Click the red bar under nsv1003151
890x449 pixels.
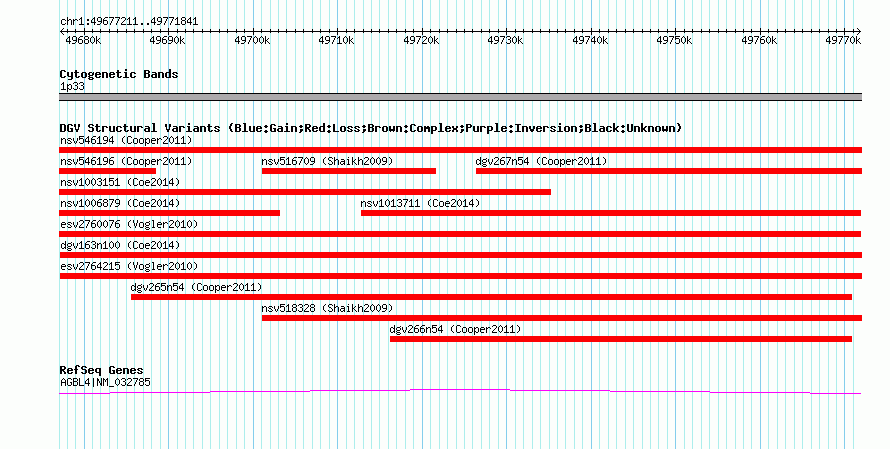click(305, 192)
